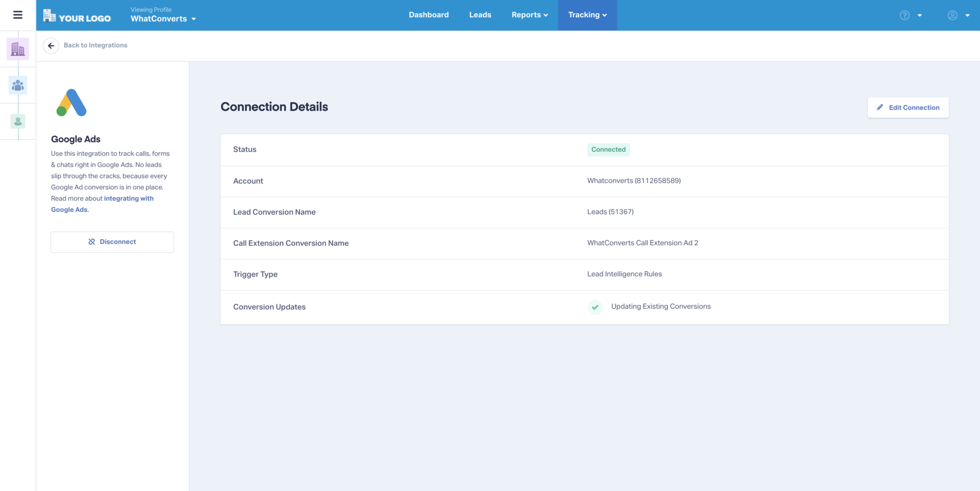The height and width of the screenshot is (491, 980).
Task: Click the Google Ads logo
Action: 72,103
